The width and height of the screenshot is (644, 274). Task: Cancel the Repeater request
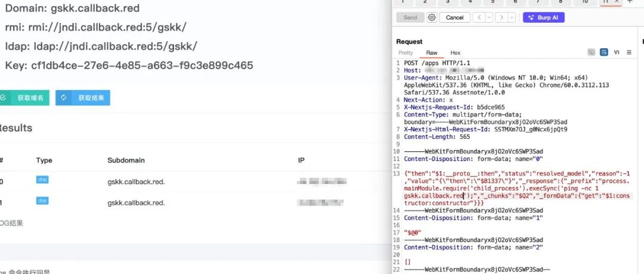coord(454,18)
